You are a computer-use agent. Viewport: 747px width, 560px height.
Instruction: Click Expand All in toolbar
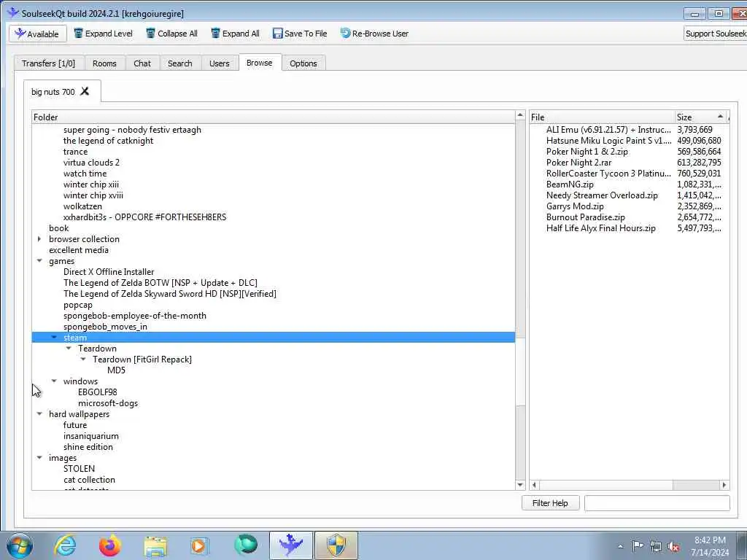tap(236, 34)
